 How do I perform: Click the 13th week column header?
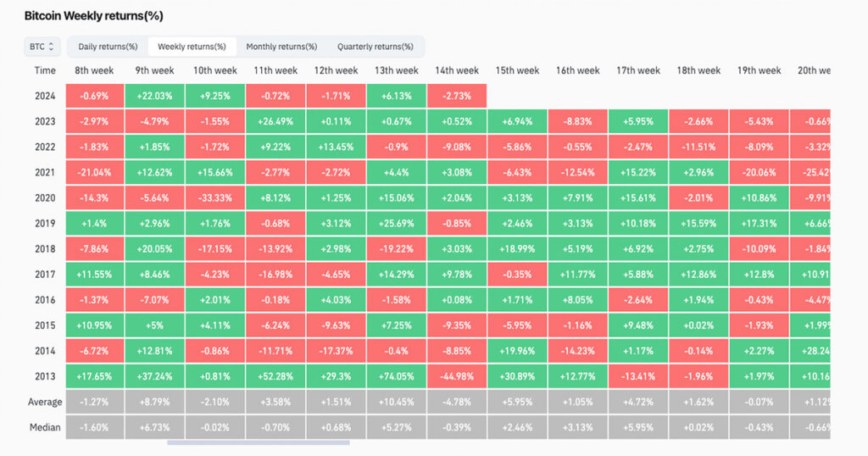click(x=396, y=71)
